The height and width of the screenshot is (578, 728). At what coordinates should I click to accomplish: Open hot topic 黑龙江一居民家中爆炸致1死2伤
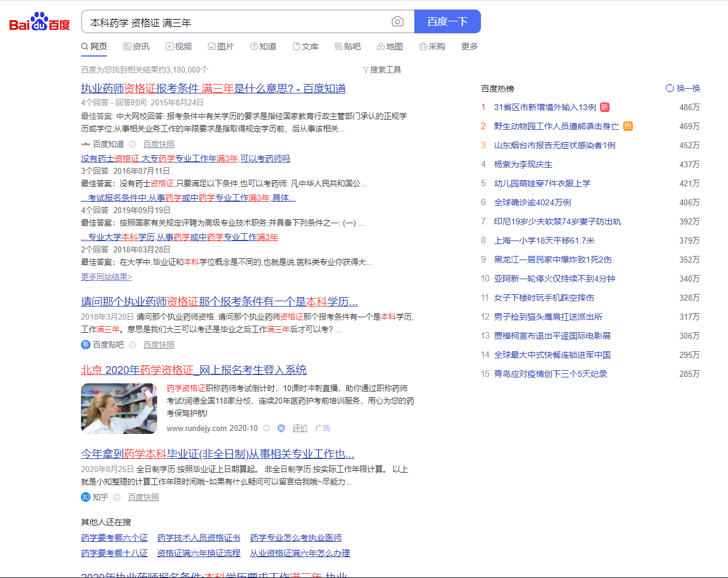point(553,260)
